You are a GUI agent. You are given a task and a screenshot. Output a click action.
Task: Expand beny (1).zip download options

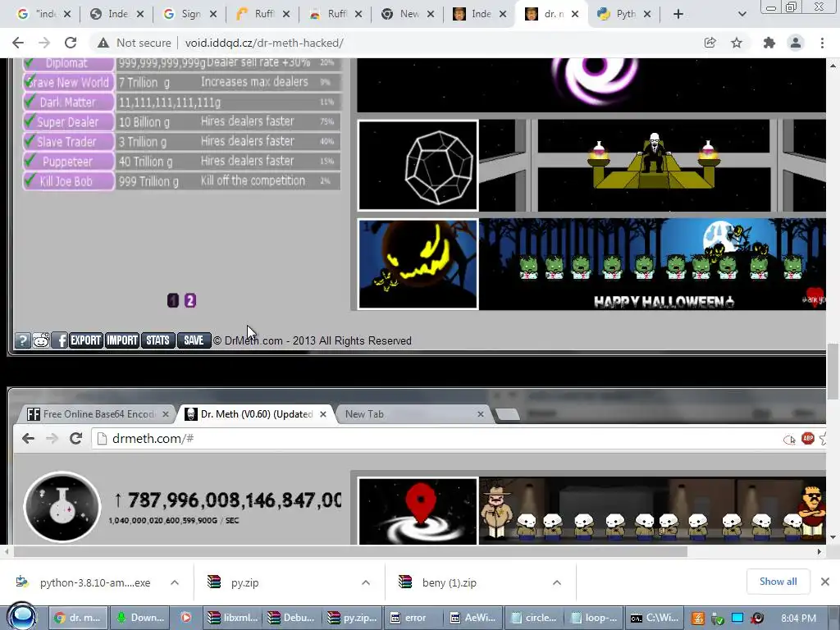557,582
